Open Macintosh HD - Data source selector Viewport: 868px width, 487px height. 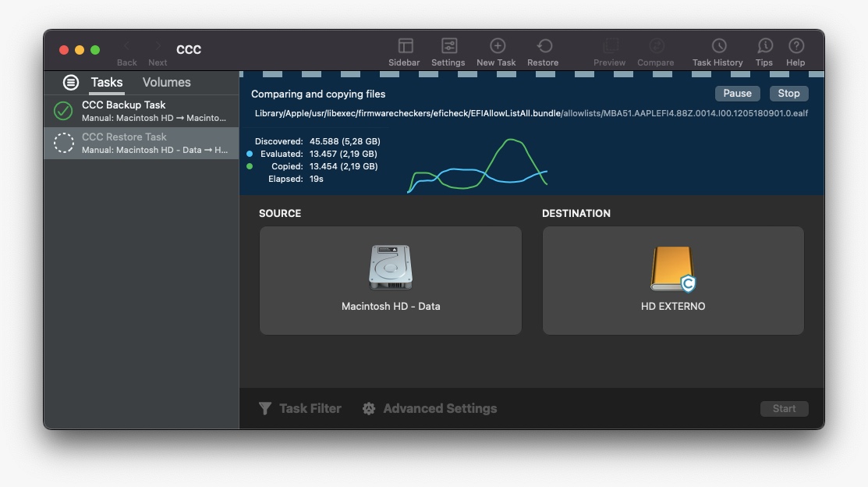[x=390, y=280]
